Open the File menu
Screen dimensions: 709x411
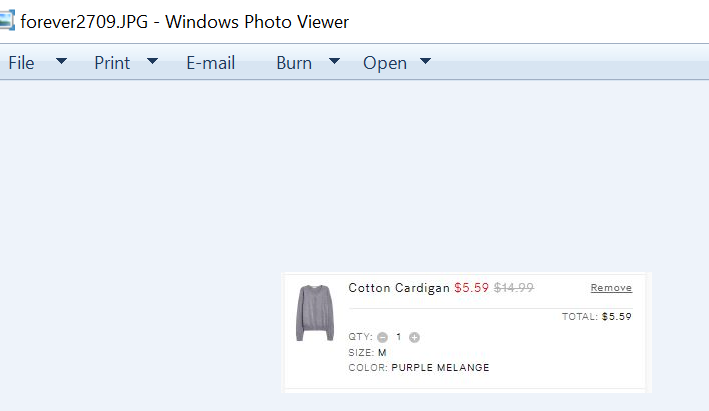21,63
